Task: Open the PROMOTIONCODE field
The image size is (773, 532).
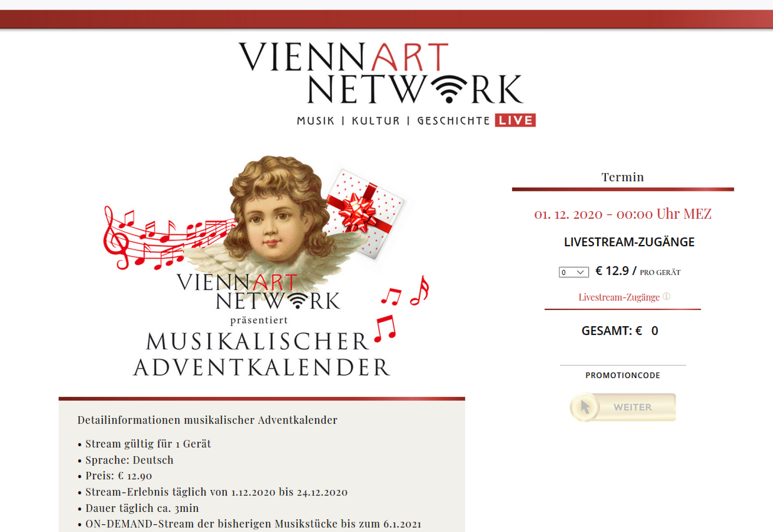Action: tap(623, 375)
